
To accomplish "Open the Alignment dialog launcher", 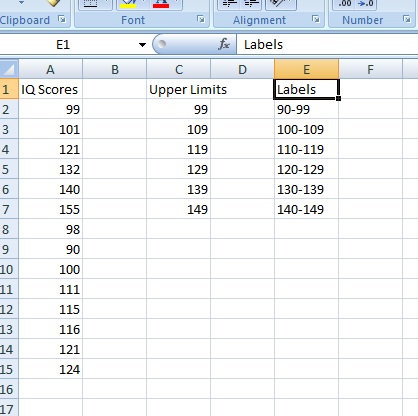I will pyautogui.click(x=316, y=19).
